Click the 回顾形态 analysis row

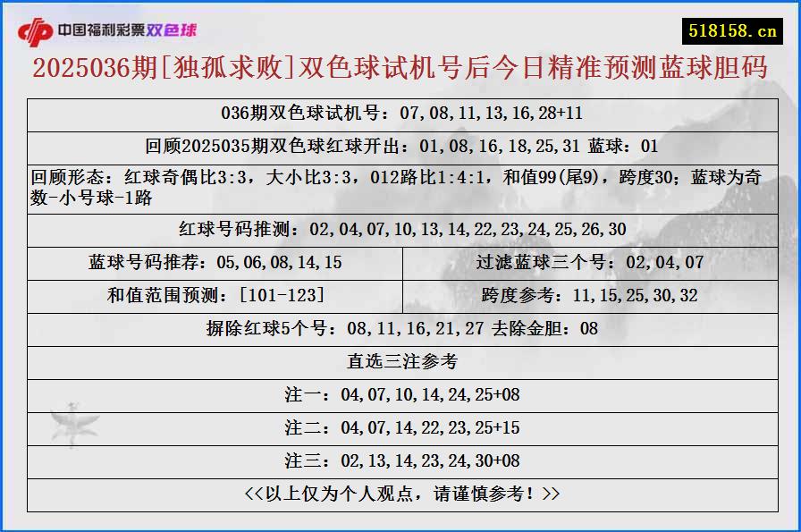point(400,182)
